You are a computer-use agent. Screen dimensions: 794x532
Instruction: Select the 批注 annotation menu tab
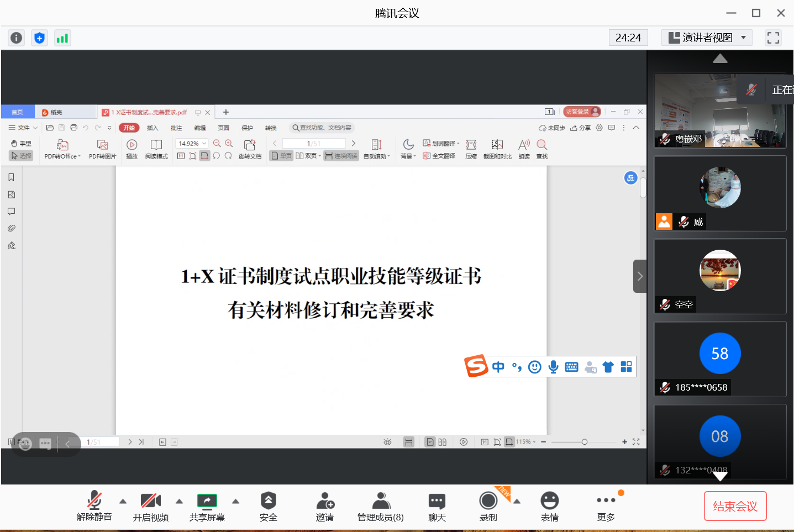[176, 128]
